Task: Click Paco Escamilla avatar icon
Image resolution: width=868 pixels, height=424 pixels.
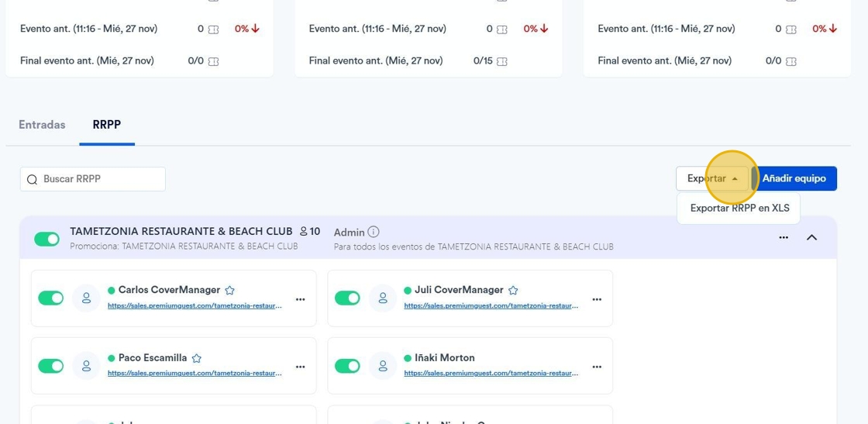Action: point(86,366)
